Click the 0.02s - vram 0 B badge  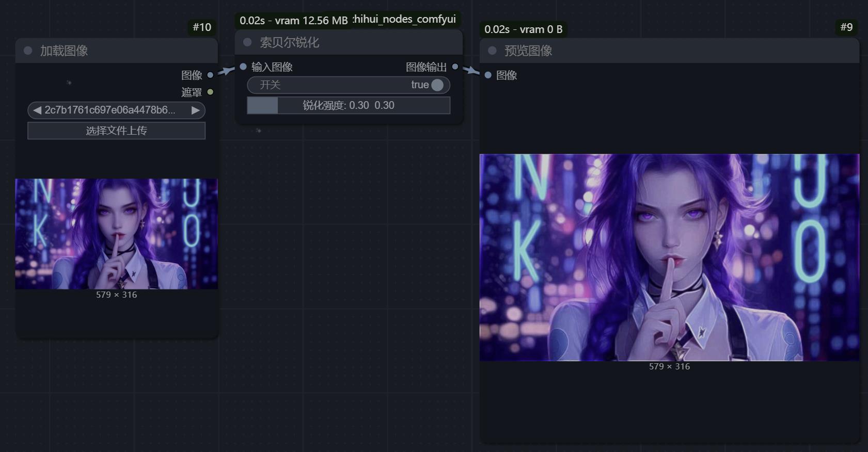[523, 29]
